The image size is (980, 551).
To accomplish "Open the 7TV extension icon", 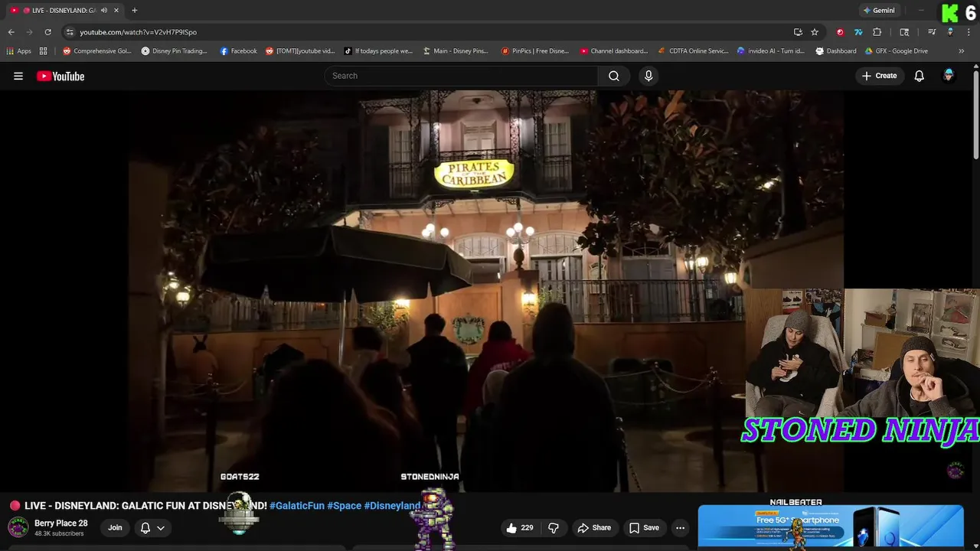I will pyautogui.click(x=858, y=32).
